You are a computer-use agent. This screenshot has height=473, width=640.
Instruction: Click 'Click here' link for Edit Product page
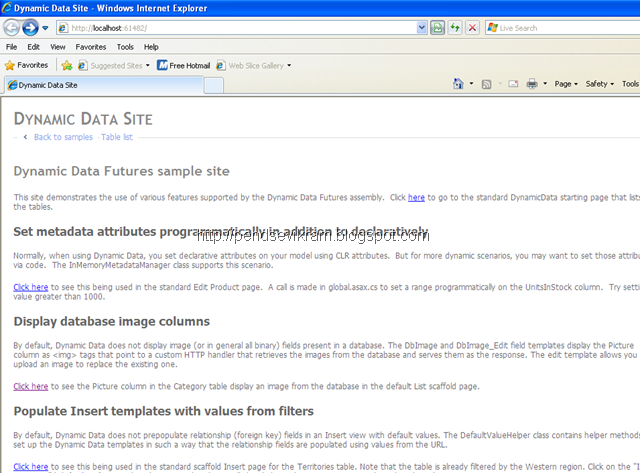[31, 287]
